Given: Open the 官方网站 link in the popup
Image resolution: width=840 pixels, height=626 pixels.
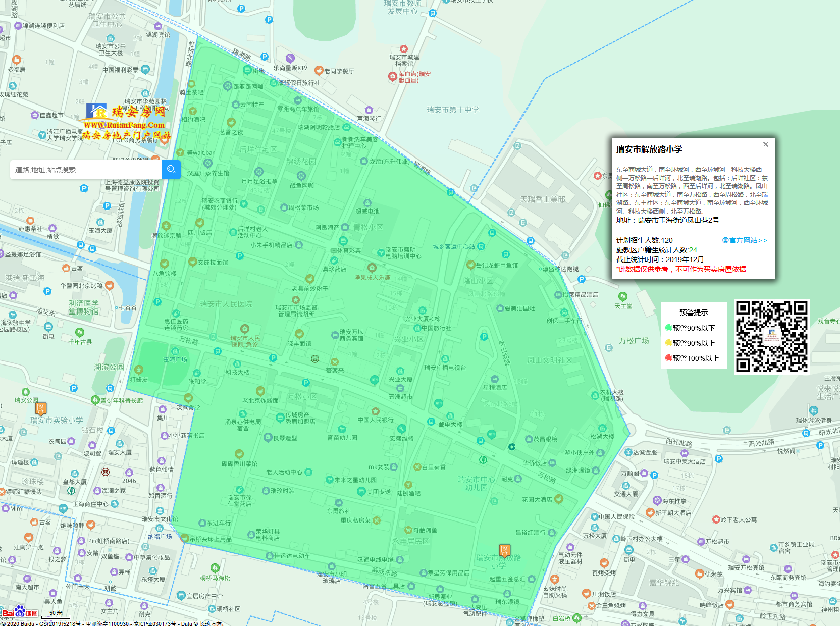Looking at the screenshot, I should pos(745,240).
